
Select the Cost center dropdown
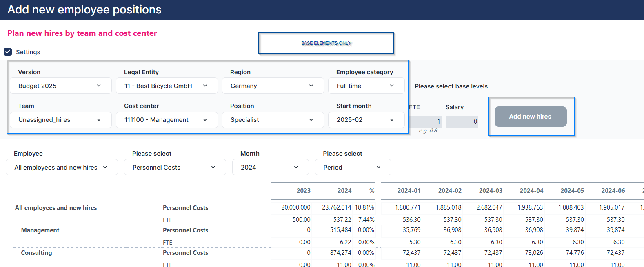(x=167, y=120)
